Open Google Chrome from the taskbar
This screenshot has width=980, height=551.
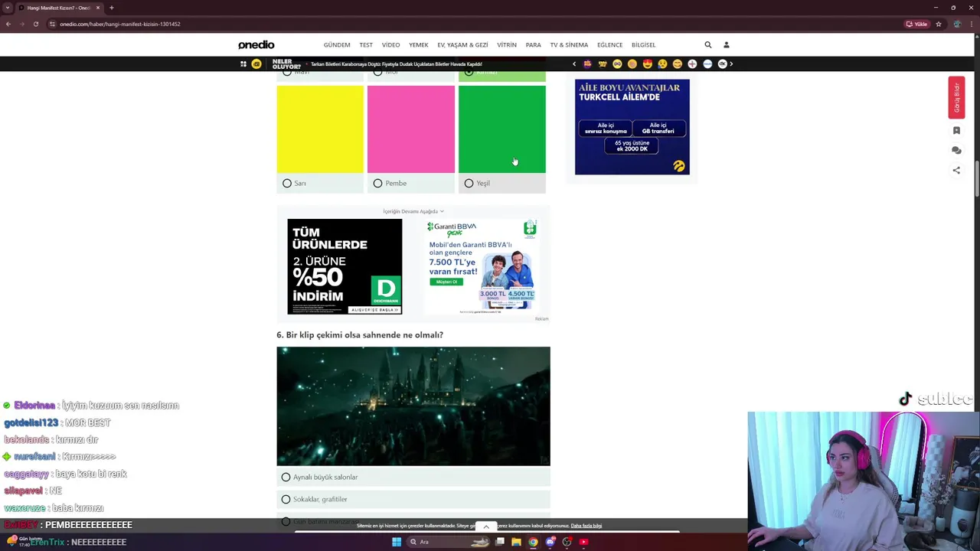point(534,542)
